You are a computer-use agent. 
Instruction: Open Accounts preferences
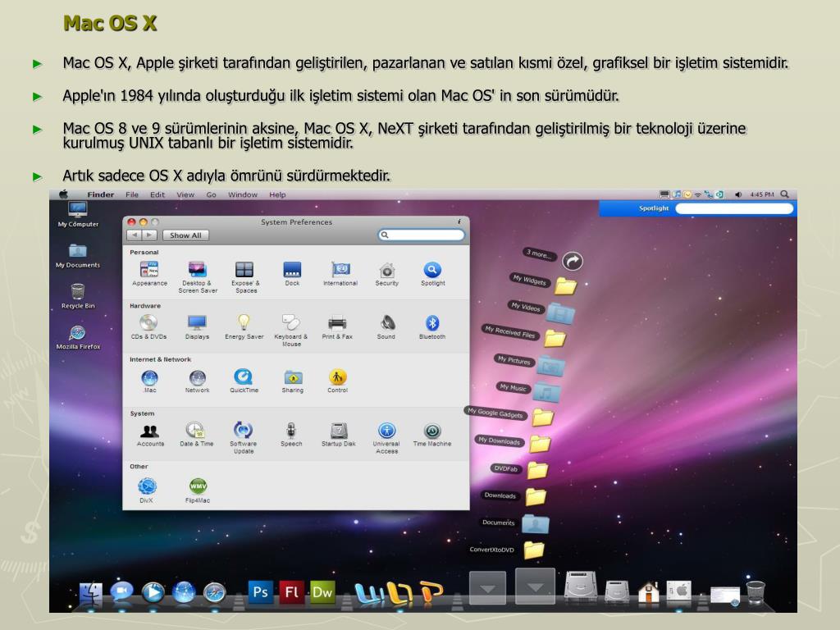point(150,435)
